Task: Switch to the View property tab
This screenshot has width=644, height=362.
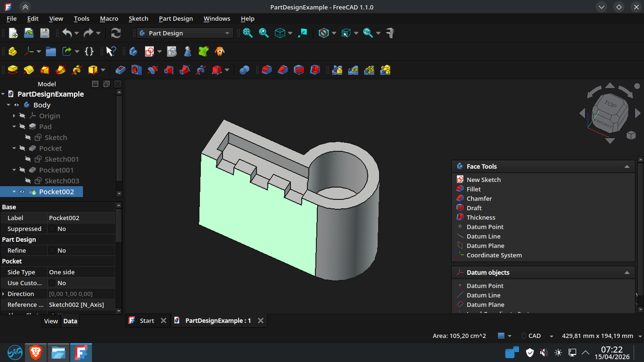Action: (x=51, y=321)
